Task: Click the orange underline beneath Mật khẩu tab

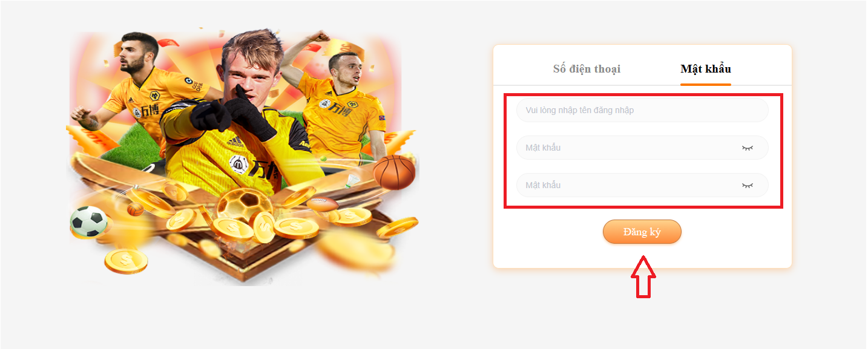Action: (706, 84)
